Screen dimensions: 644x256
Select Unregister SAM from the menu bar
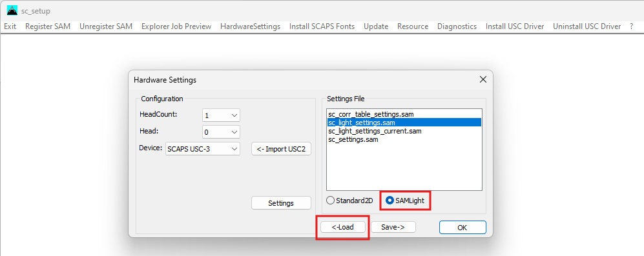click(106, 26)
